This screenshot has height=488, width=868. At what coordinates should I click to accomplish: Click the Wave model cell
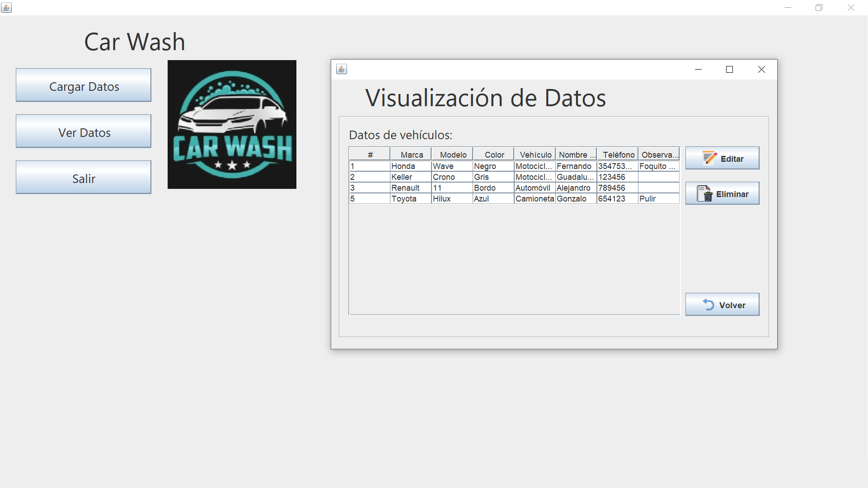click(452, 166)
